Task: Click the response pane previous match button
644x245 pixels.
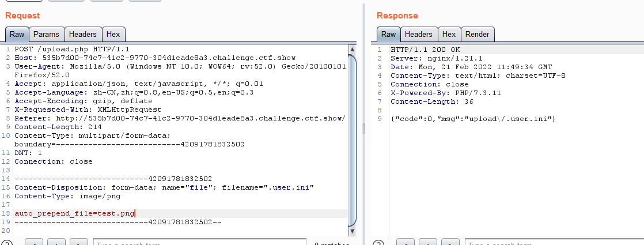Action: coord(406,242)
